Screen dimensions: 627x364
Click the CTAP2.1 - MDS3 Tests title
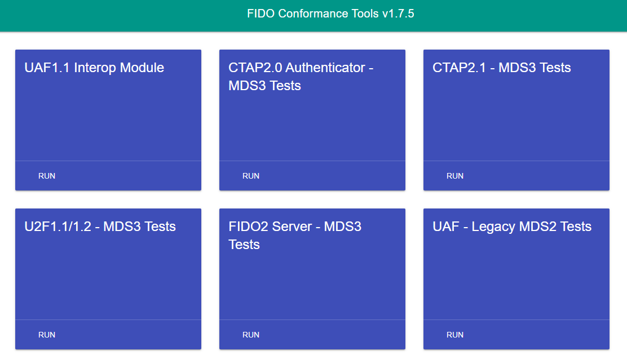(x=501, y=68)
